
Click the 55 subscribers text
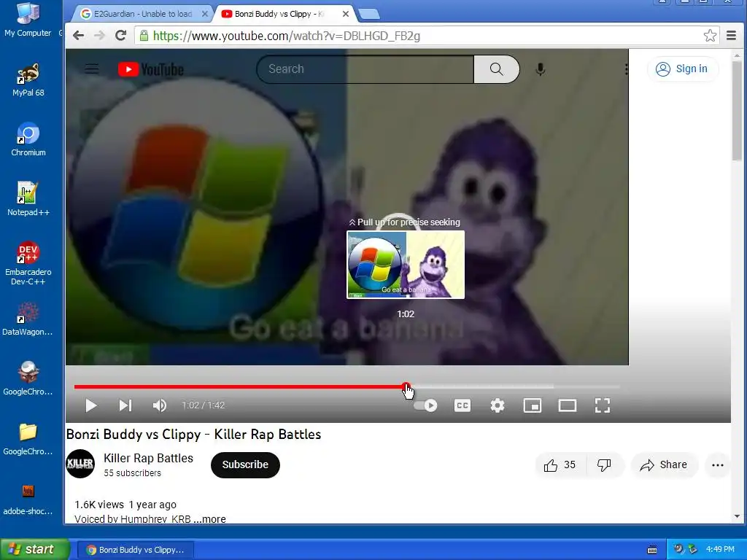tap(133, 472)
